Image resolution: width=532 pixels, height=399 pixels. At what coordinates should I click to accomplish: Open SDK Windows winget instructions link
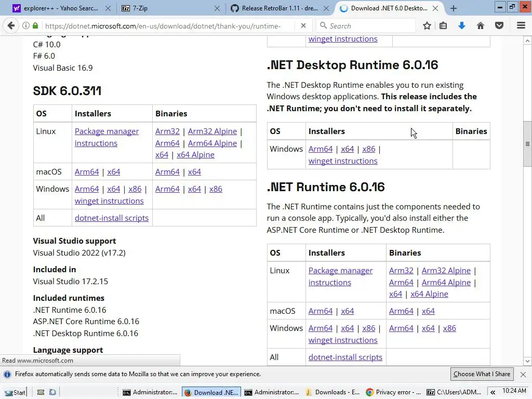109,201
